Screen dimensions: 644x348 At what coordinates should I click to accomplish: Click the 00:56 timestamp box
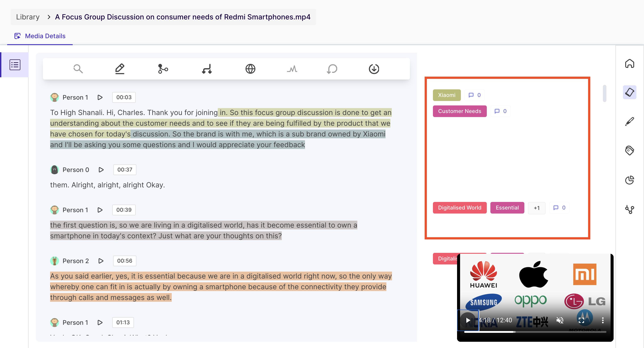coord(125,261)
